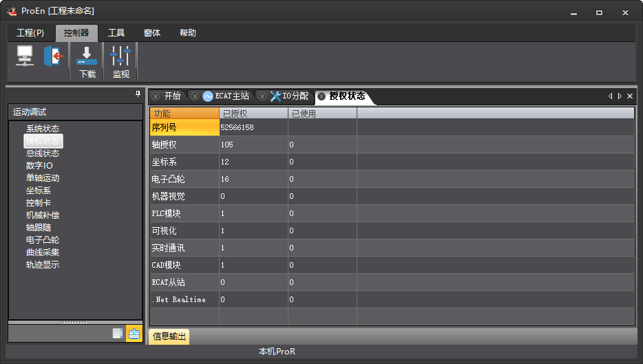Open the 工具 menu
This screenshot has width=643, height=364.
point(116,33)
